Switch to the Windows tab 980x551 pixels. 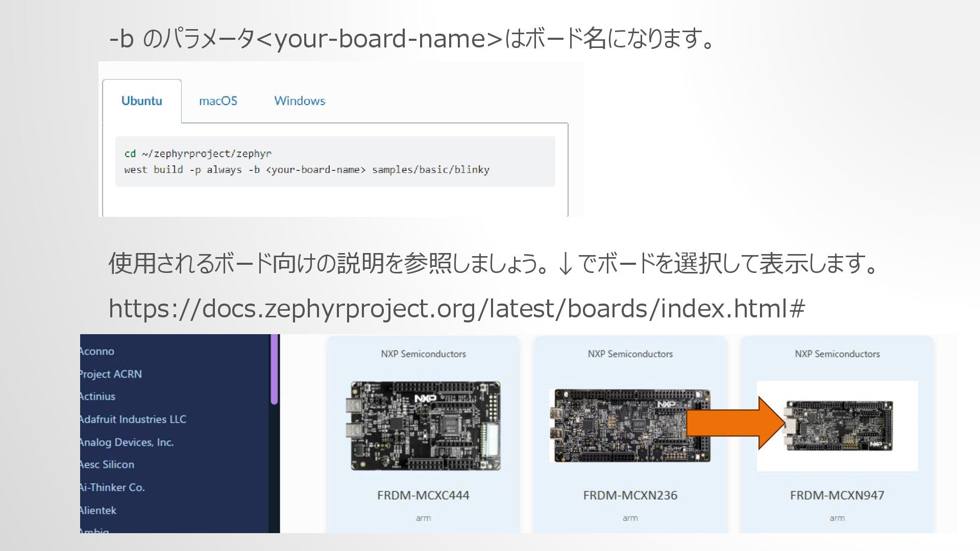[300, 101]
